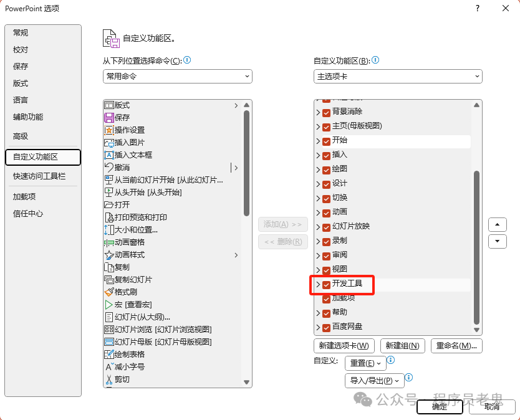Click the 剪切 scissors icon
520x420 pixels.
coord(109,379)
